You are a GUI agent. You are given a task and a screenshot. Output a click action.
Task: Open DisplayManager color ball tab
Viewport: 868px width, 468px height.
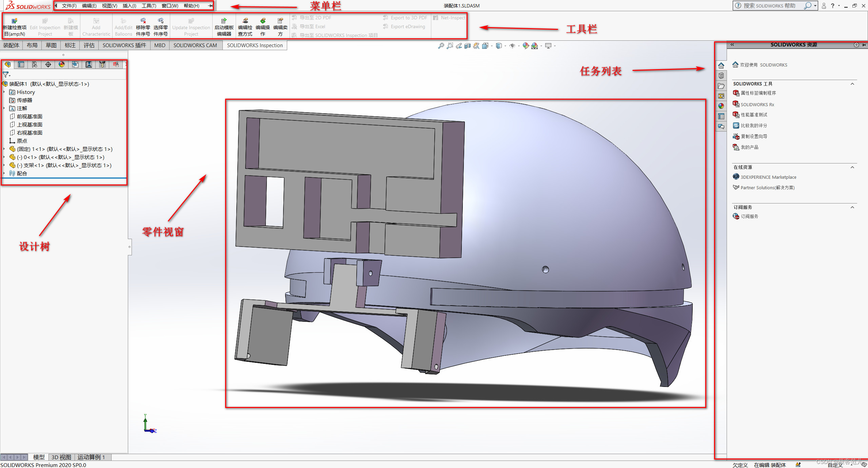[x=62, y=64]
